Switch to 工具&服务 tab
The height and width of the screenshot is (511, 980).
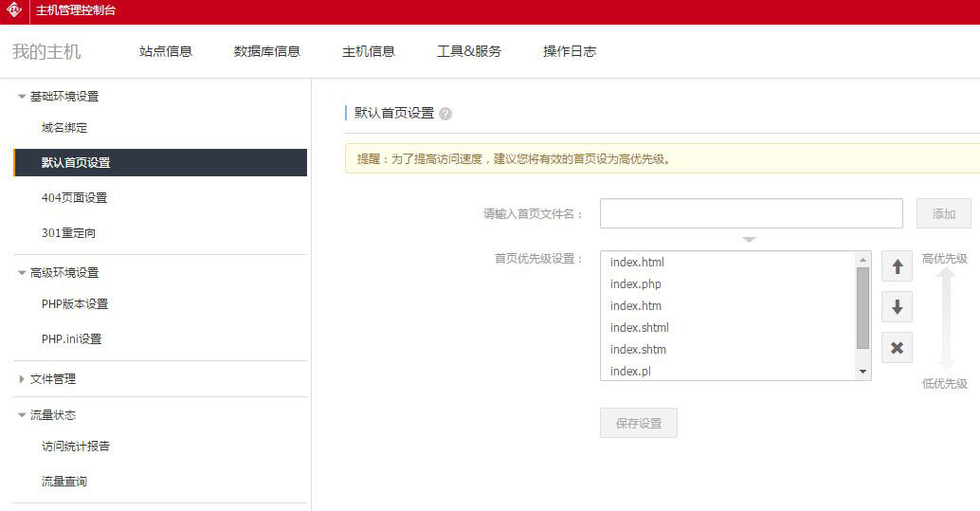[469, 51]
